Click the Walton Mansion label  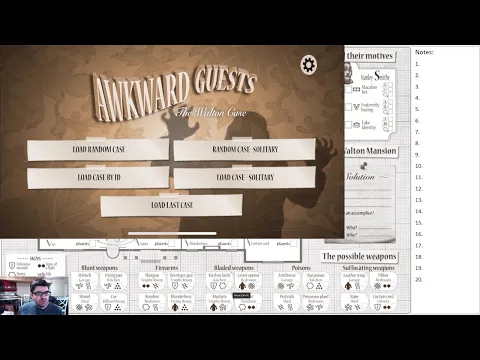point(370,151)
